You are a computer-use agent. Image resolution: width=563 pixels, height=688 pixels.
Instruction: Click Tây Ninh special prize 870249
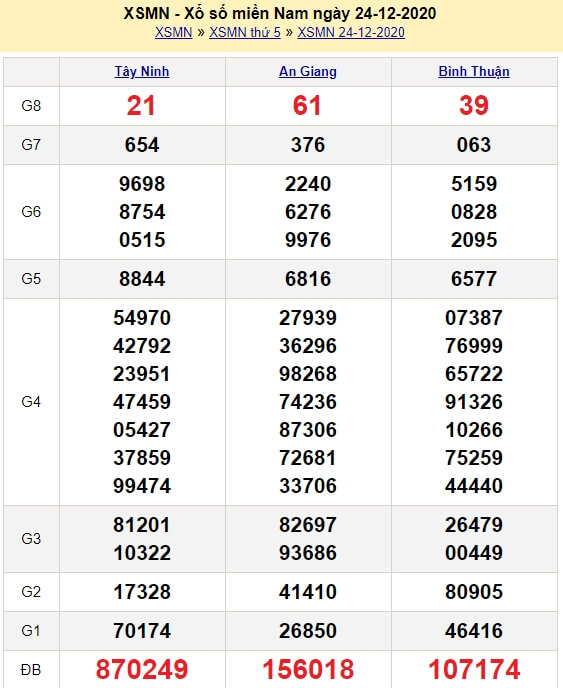click(x=142, y=670)
